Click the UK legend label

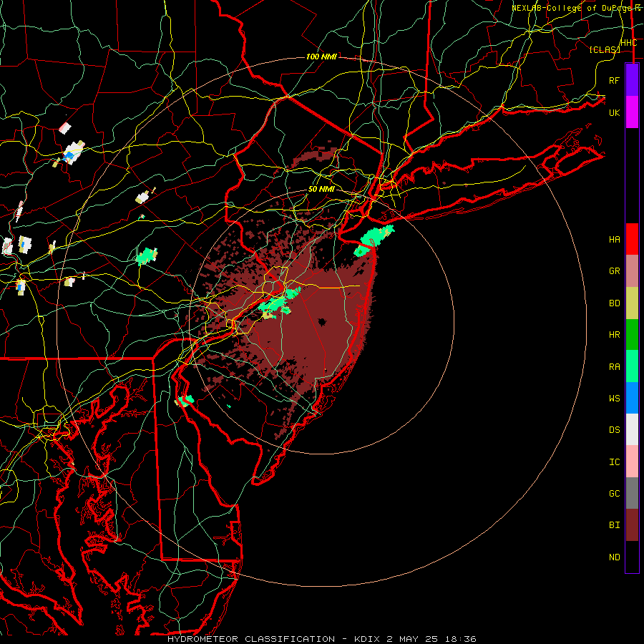click(614, 112)
